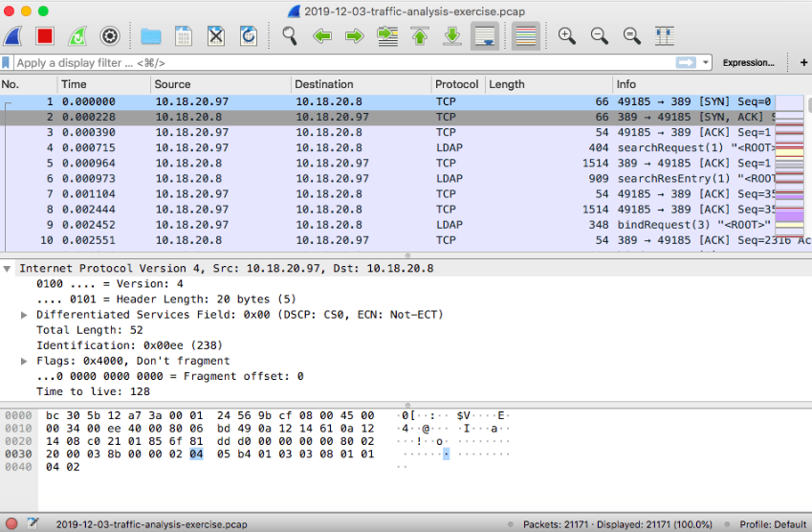
Task: Select packet 2 SYN, ACK row
Action: [x=387, y=117]
